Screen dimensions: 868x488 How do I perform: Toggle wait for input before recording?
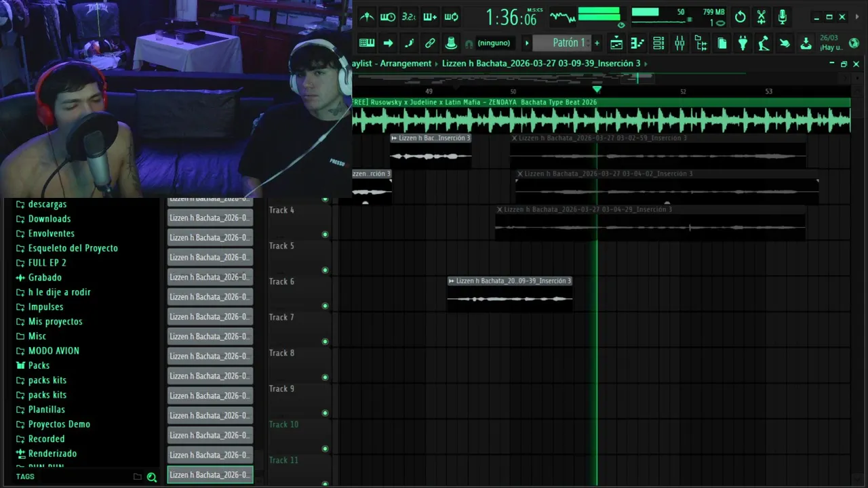[x=388, y=16]
